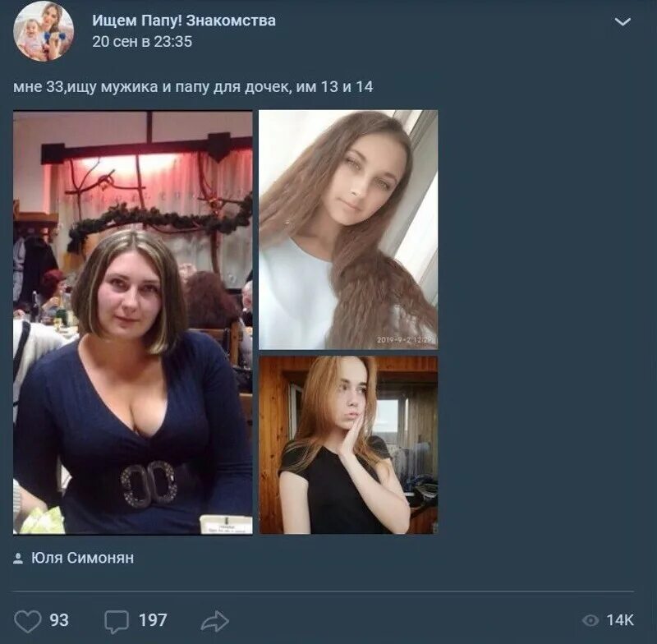Click the post text about 33
Viewport: 657px width, 644px height.
click(193, 87)
